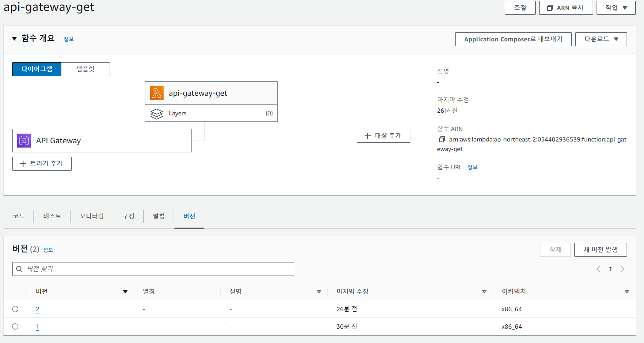Click the API Gateway trigger icon
The height and width of the screenshot is (343, 644).
(x=24, y=141)
